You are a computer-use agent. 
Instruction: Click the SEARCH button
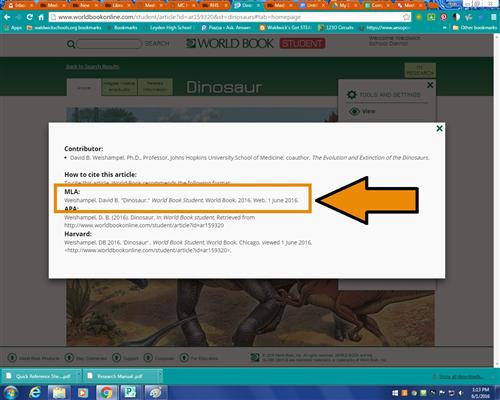(x=157, y=44)
